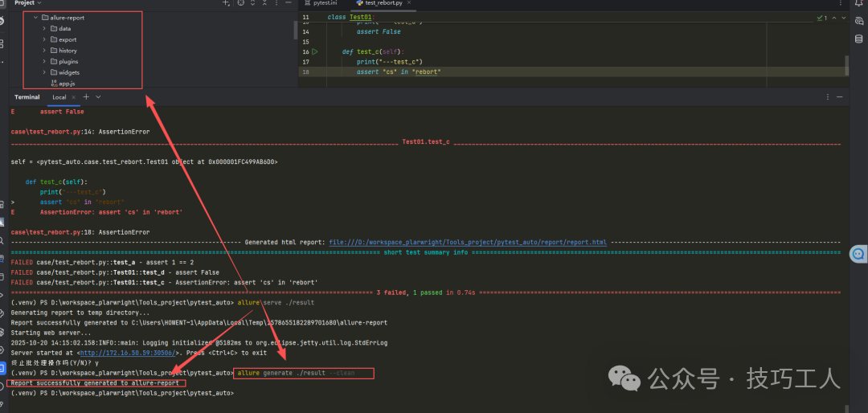Open the Notifications bell in right sidebar

pyautogui.click(x=858, y=4)
